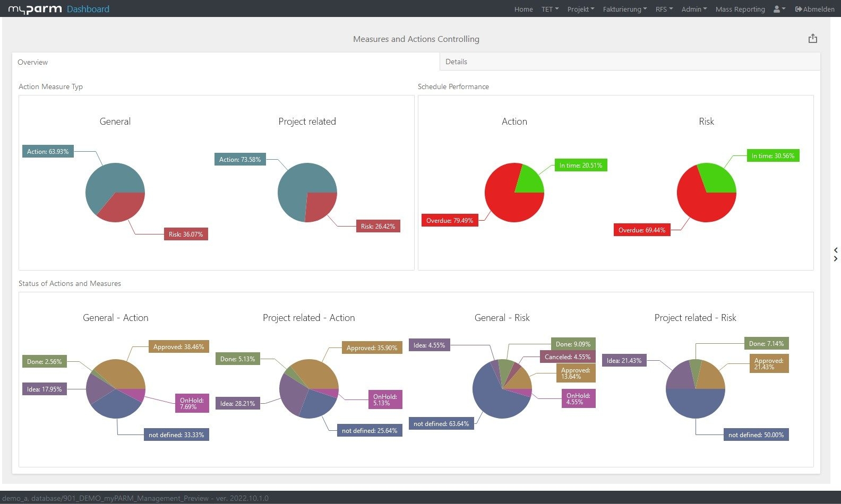
Task: Click the 'Done: 5.13%' label
Action: (x=237, y=359)
